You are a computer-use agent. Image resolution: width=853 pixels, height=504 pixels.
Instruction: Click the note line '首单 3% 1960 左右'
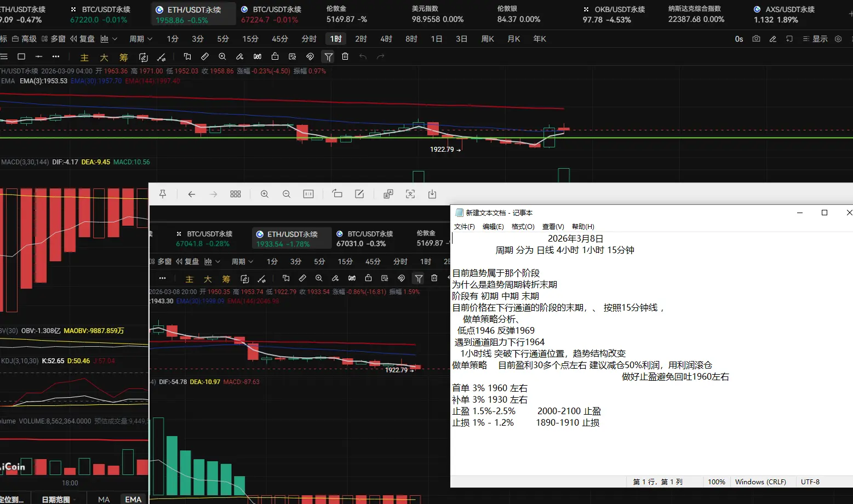click(490, 388)
